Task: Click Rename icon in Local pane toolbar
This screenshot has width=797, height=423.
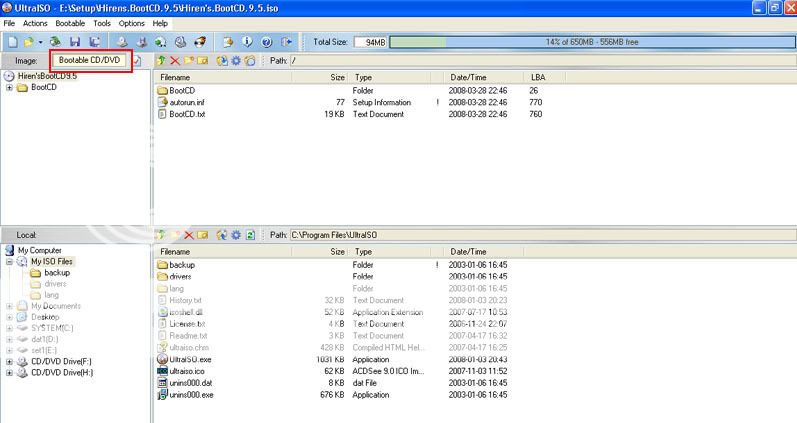Action: pyautogui.click(x=202, y=235)
